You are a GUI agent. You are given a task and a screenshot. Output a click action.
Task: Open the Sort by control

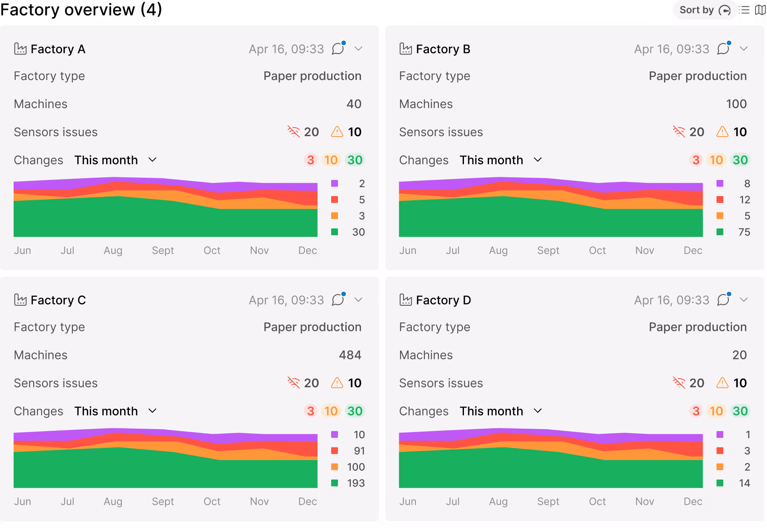(x=704, y=9)
